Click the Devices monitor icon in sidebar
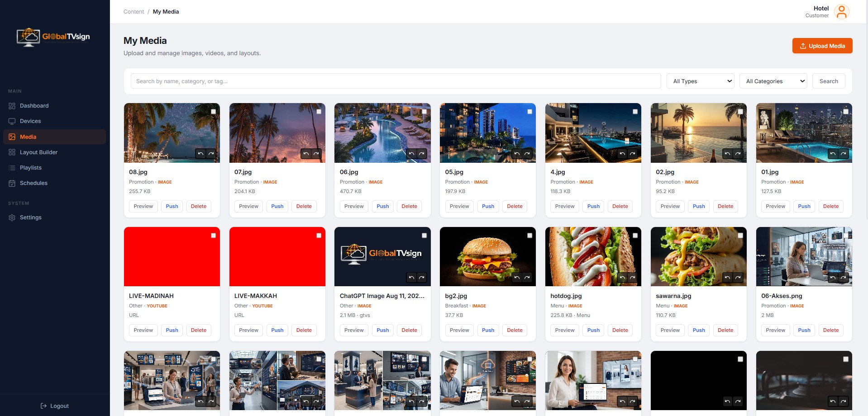The image size is (868, 416). point(12,121)
